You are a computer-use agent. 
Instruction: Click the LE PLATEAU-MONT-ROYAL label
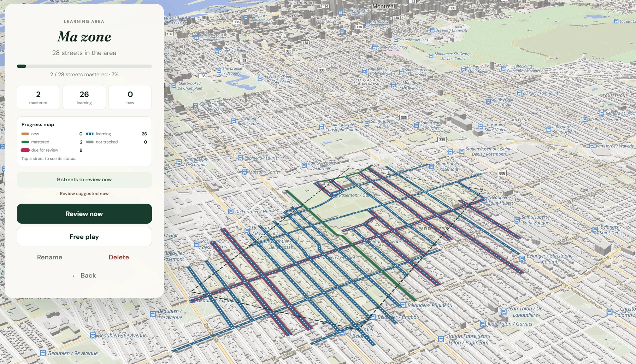tap(369, 82)
